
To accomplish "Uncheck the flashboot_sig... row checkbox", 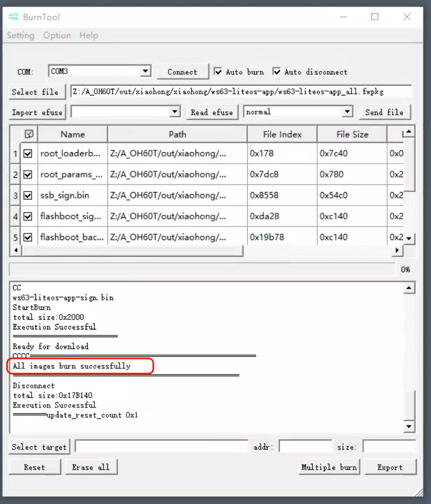I will 28,217.
